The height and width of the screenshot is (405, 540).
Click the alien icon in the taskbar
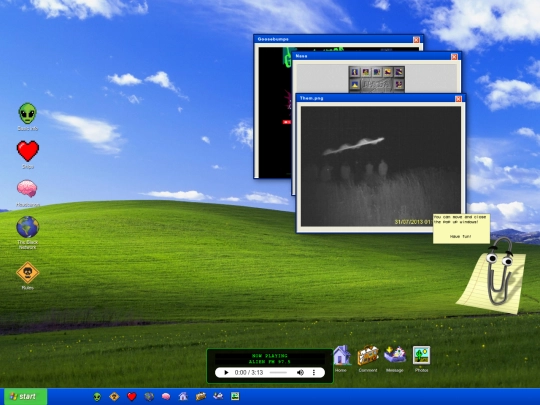(97, 397)
